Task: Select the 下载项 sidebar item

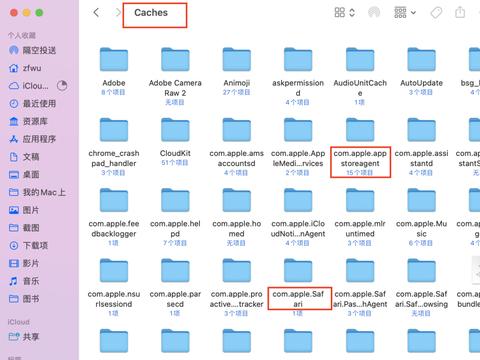Action: click(x=28, y=246)
